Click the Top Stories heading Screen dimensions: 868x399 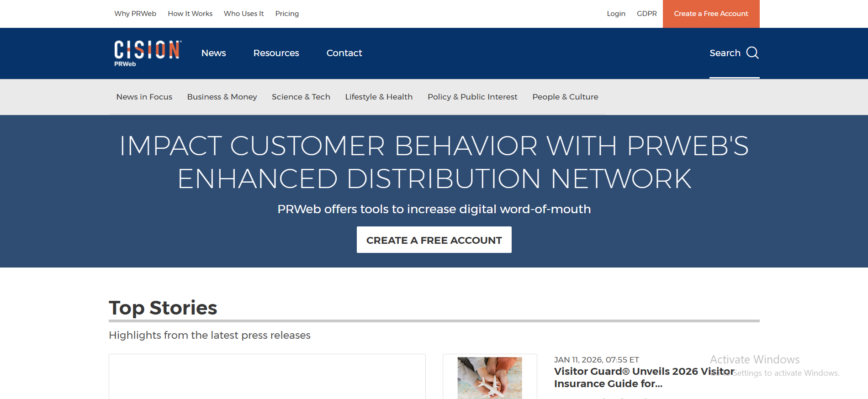click(x=163, y=308)
